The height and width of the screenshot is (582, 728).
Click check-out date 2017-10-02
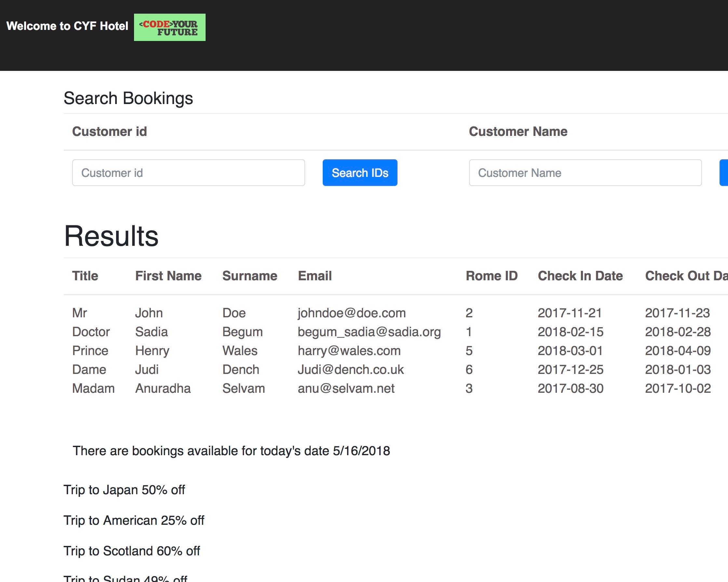[x=678, y=389]
